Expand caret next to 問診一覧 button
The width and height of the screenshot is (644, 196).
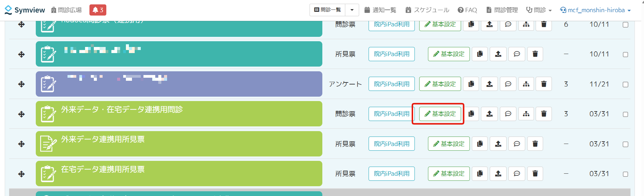click(352, 10)
